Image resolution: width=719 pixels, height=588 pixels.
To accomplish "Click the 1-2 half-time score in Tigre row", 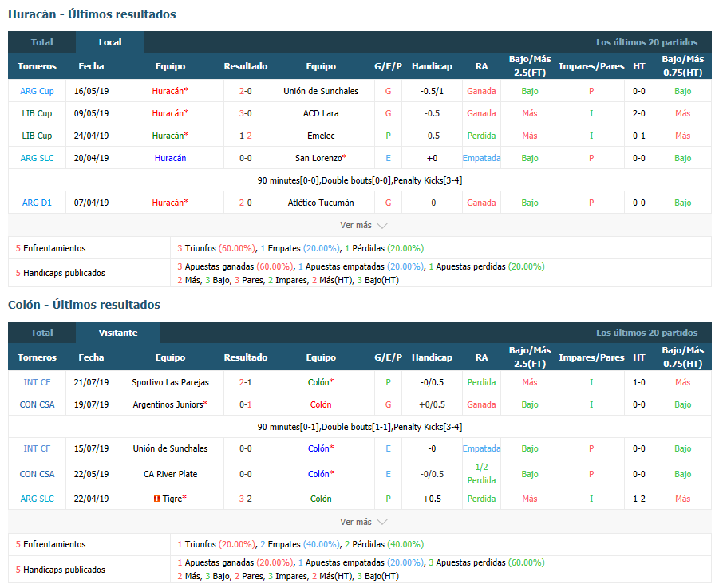I will pos(639,499).
